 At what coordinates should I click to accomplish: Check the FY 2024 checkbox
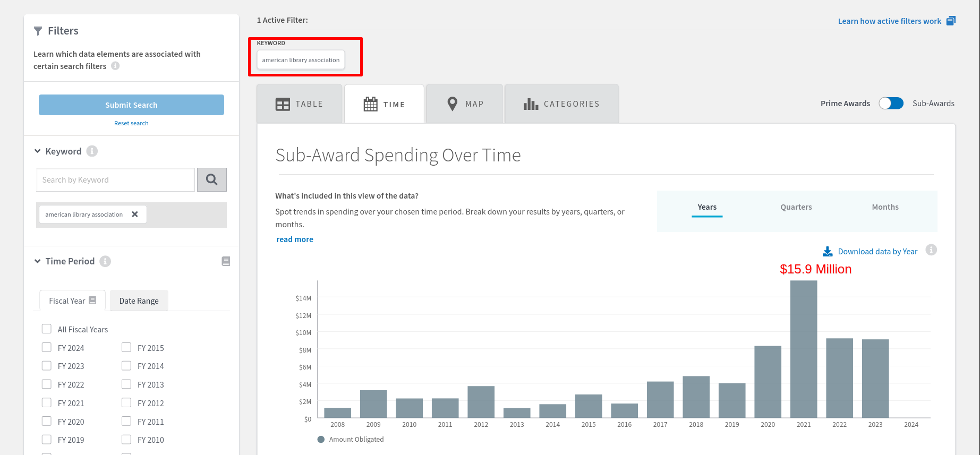[47, 348]
